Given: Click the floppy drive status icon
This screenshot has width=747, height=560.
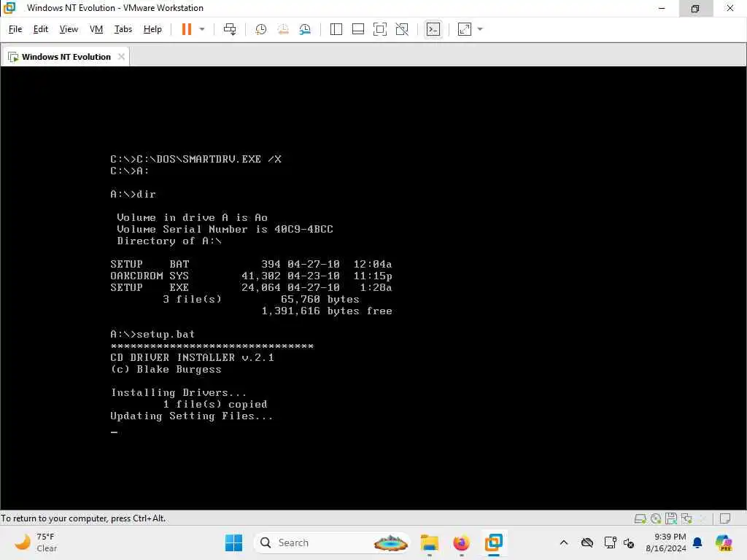Looking at the screenshot, I should click(671, 518).
